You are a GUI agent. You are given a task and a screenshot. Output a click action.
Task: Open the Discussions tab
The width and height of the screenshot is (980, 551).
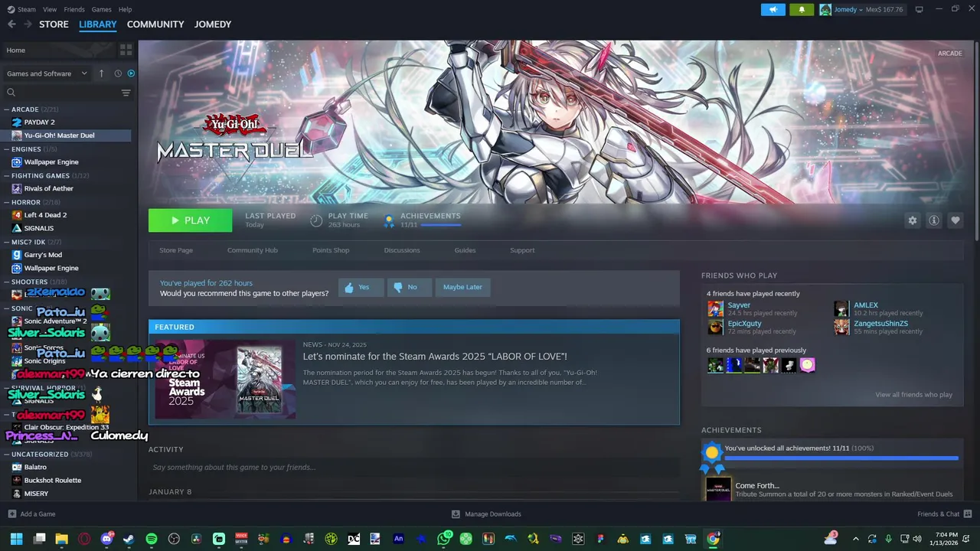402,250
